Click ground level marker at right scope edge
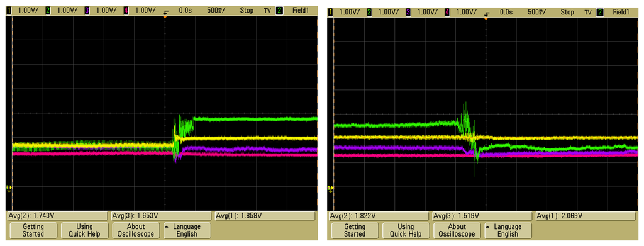 coord(330,189)
